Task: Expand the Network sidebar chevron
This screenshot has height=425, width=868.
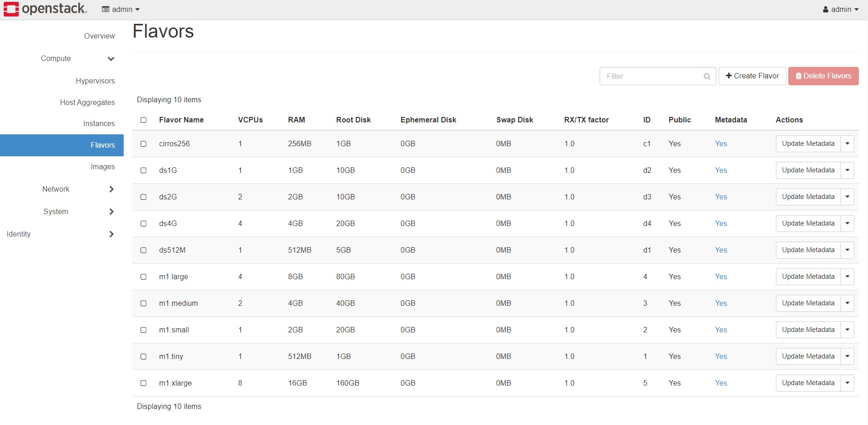Action: [111, 189]
